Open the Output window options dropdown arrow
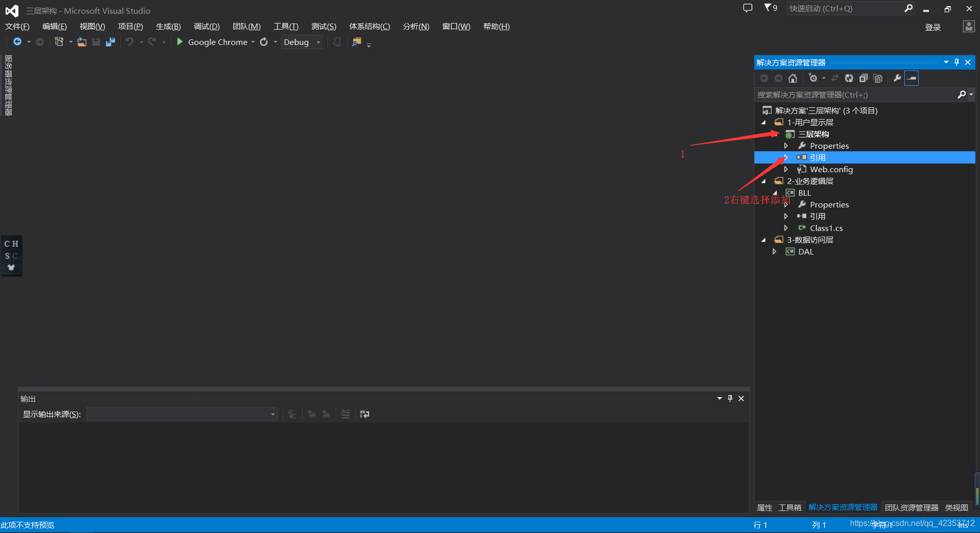Screen dimensions: 980x533 tap(720, 399)
